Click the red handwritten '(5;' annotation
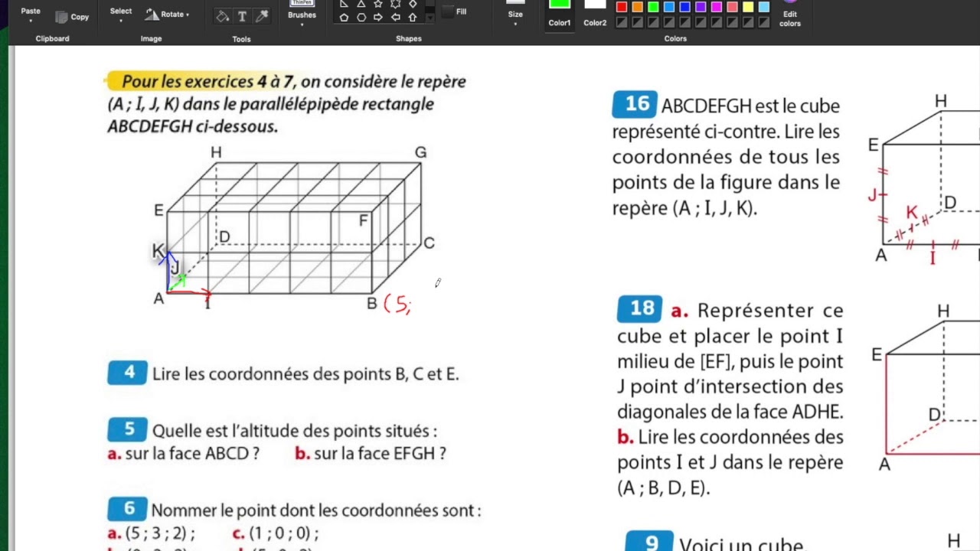The image size is (980, 551). 397,305
